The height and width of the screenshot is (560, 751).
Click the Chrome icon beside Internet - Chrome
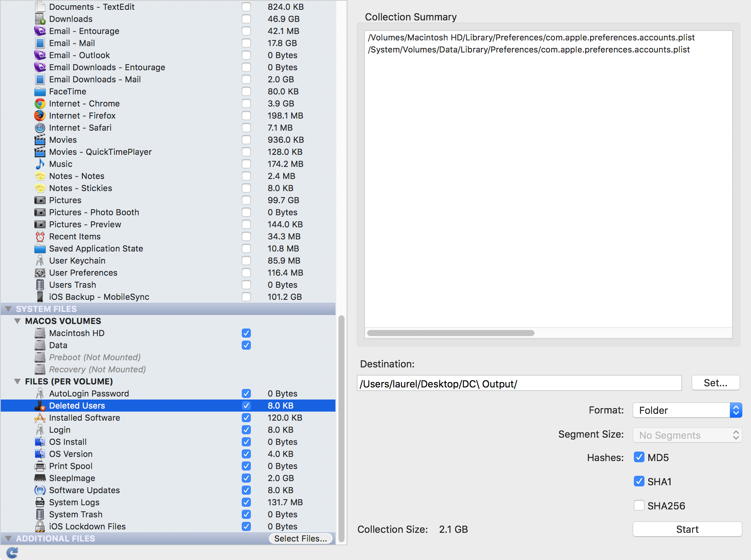[x=40, y=103]
